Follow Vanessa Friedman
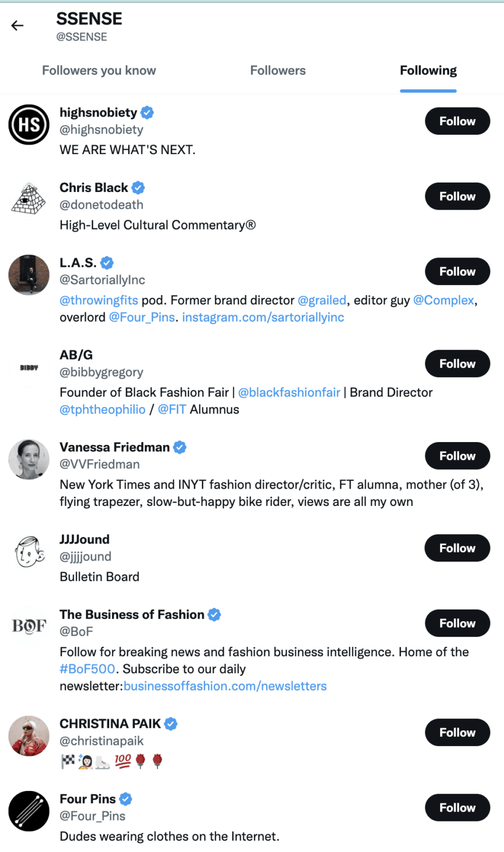 (x=457, y=455)
